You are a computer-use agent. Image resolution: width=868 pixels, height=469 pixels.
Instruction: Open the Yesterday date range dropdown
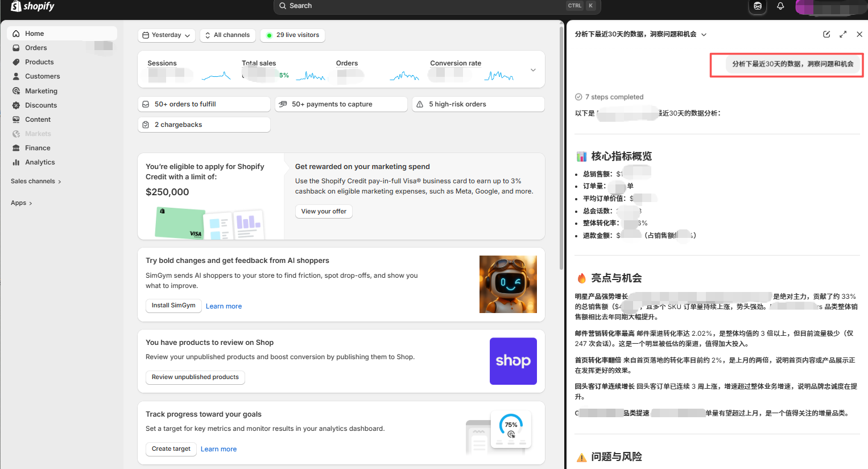coord(167,35)
